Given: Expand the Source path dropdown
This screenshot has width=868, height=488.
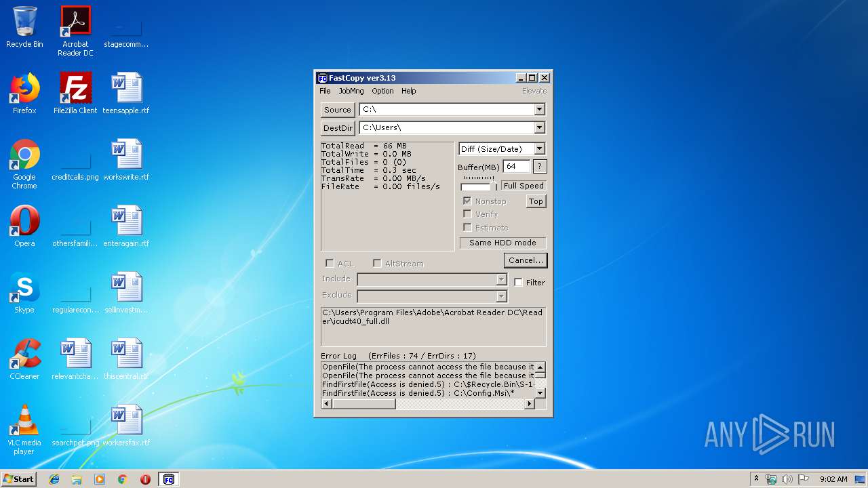Looking at the screenshot, I should [539, 109].
